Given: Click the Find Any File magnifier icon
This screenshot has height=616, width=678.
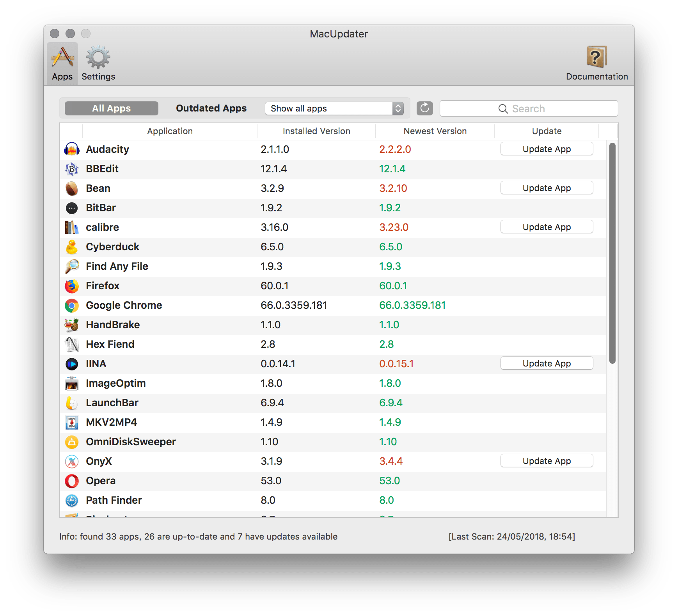Looking at the screenshot, I should pos(72,266).
